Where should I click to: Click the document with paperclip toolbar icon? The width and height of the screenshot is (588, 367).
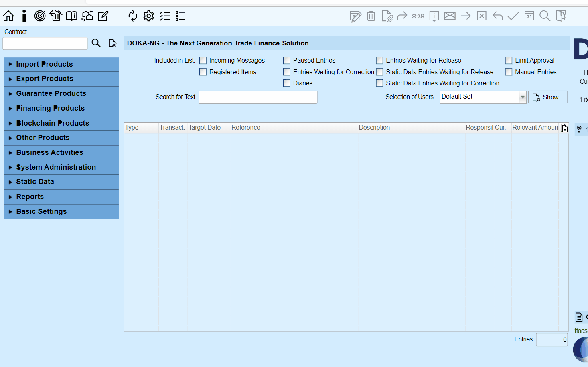(387, 16)
